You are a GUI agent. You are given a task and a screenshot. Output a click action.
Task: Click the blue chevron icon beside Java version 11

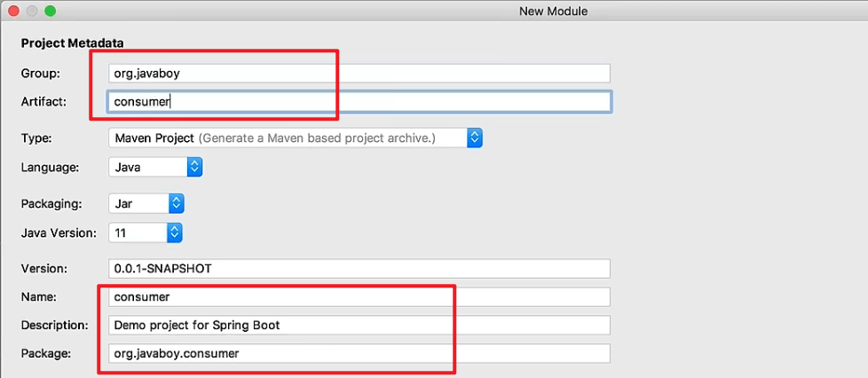[174, 233]
